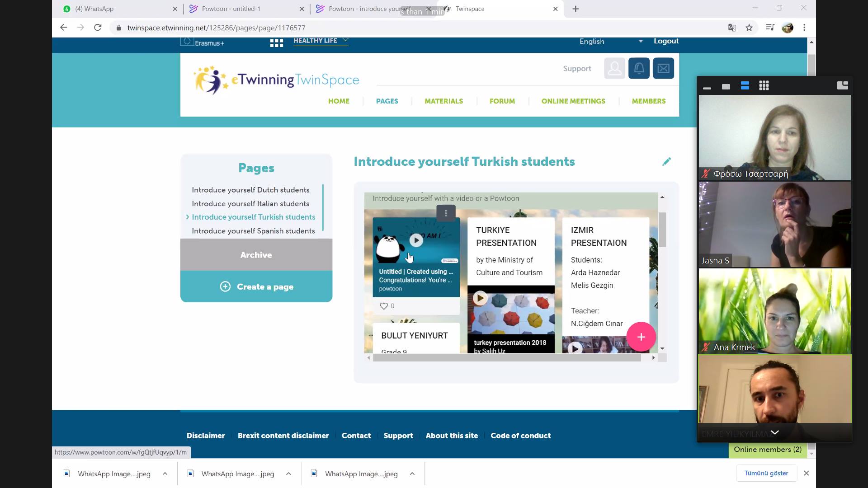868x488 pixels.
Task: Open the mailbox envelope icon
Action: [x=663, y=68]
